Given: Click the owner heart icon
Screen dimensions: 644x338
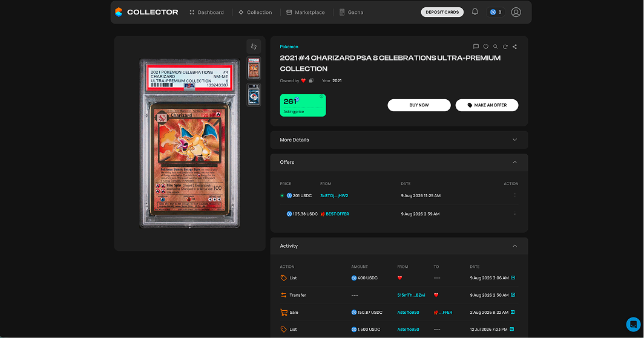Looking at the screenshot, I should point(303,81).
